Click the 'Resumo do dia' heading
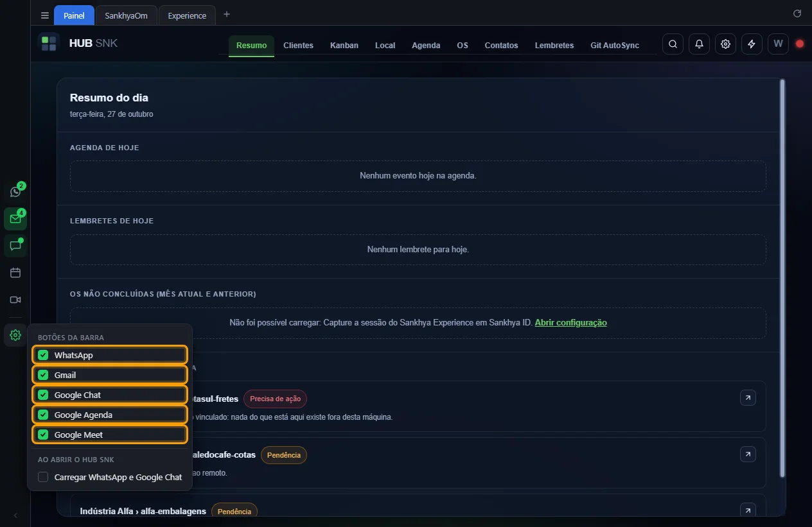The width and height of the screenshot is (812, 527). [x=109, y=98]
